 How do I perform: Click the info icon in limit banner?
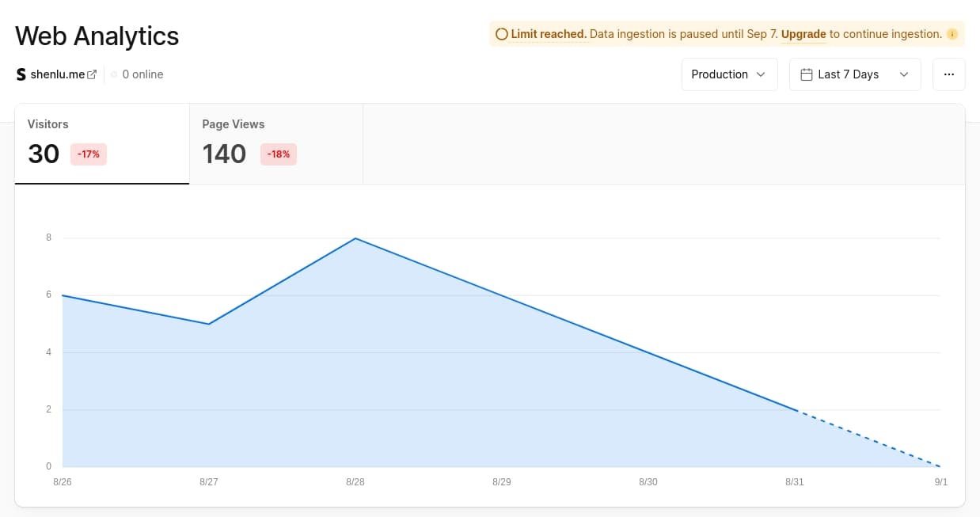952,34
